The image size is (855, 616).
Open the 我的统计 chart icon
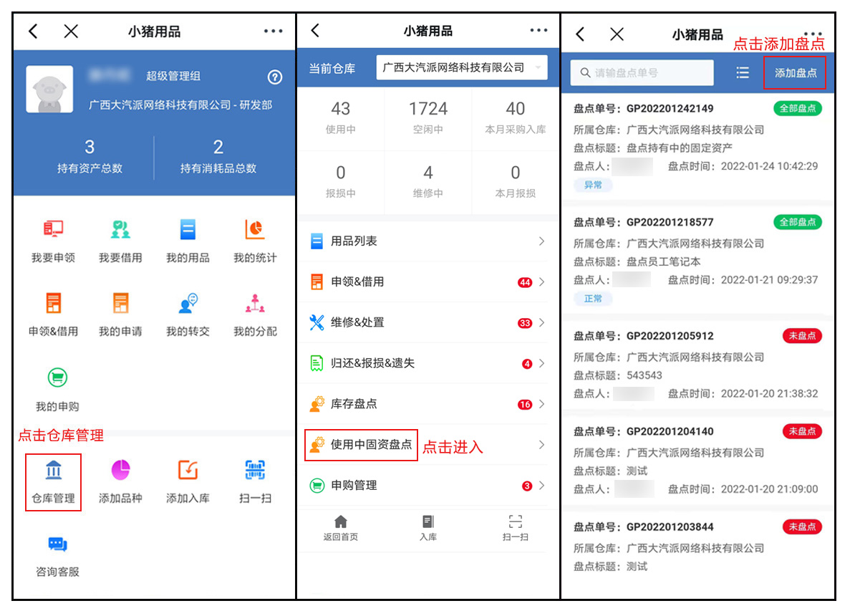point(255,229)
